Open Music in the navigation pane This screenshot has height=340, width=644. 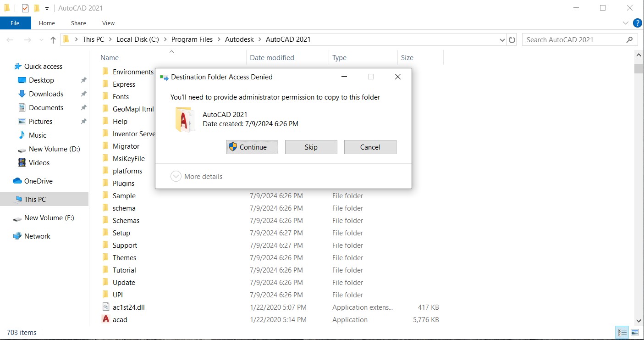37,135
